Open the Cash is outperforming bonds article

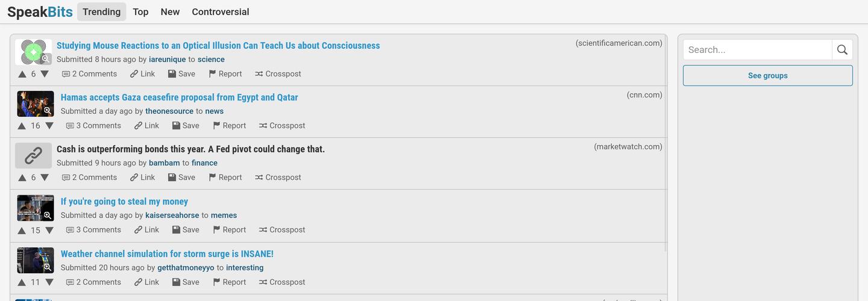[190, 149]
